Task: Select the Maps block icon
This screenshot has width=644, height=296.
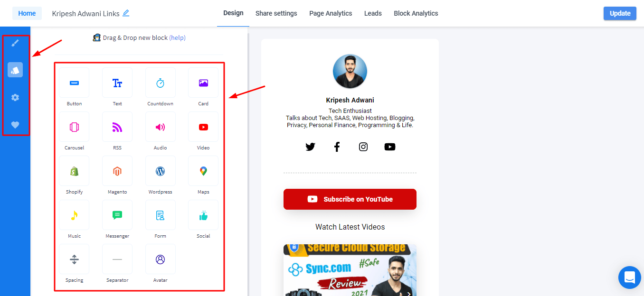Action: click(203, 171)
